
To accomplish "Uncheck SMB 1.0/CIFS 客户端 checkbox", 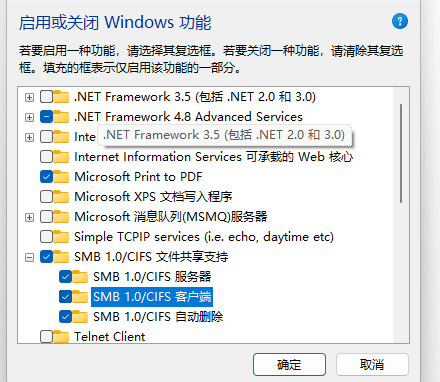I will point(65,297).
